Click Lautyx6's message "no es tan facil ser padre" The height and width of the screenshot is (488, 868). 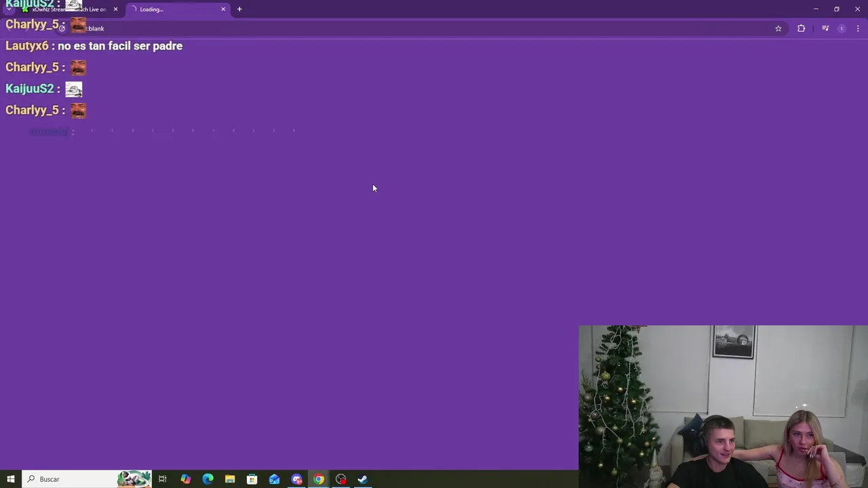click(120, 46)
